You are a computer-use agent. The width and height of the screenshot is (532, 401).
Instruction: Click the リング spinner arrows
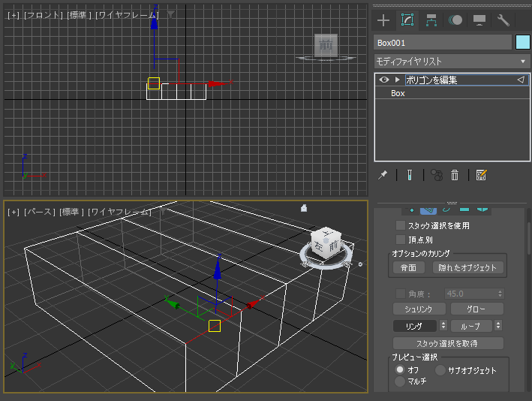click(x=443, y=326)
